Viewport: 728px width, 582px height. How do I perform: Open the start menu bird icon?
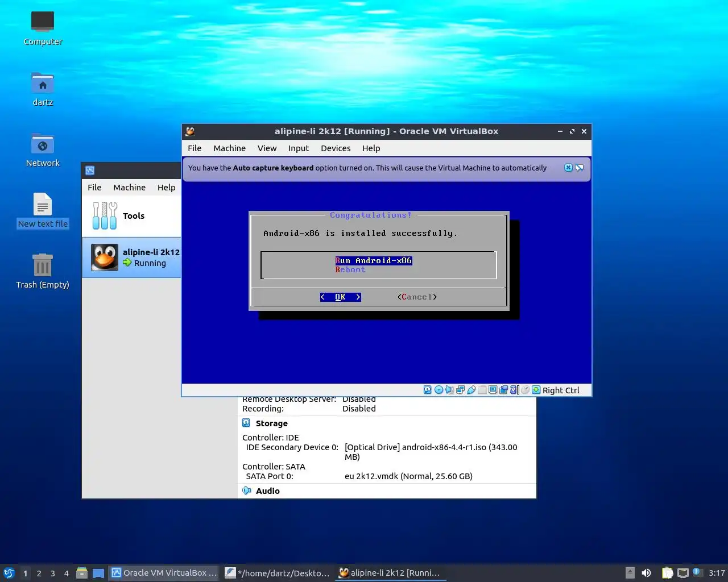[x=9, y=573]
